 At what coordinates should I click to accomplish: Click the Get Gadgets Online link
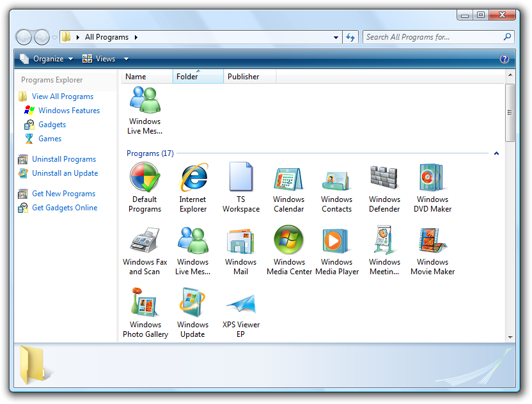point(65,208)
